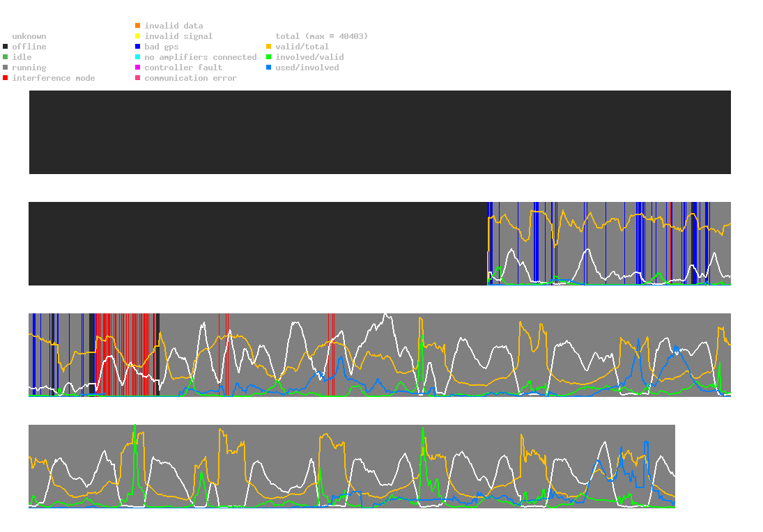Click the offline black region of second chart
The height and width of the screenshot is (532, 763).
coord(258,244)
